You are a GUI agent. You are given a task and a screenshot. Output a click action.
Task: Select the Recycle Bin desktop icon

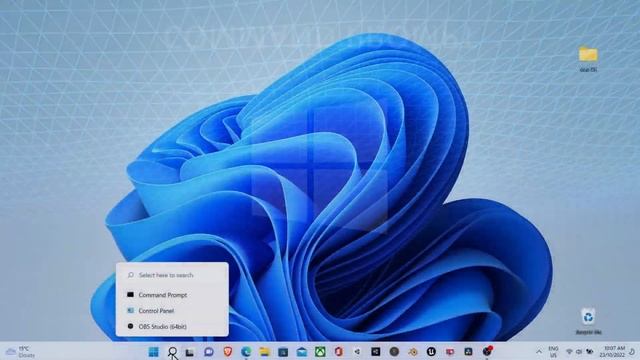[x=588, y=322]
